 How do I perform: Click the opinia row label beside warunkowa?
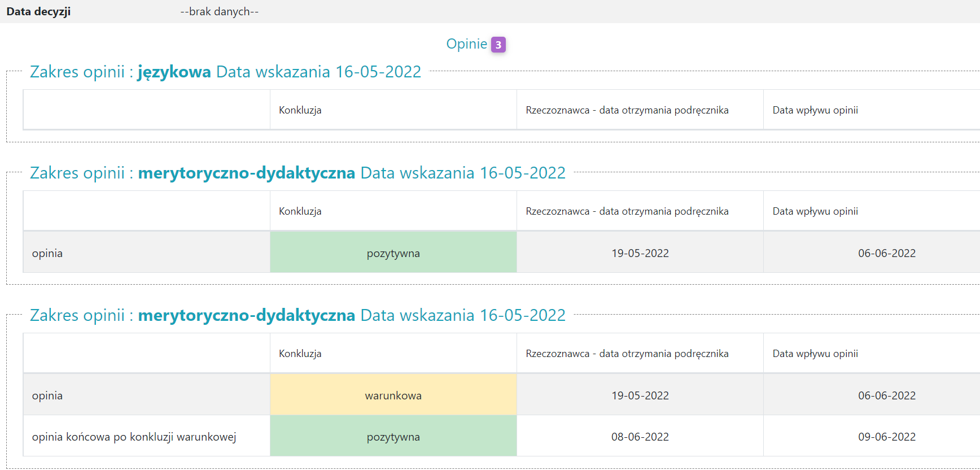(x=47, y=395)
